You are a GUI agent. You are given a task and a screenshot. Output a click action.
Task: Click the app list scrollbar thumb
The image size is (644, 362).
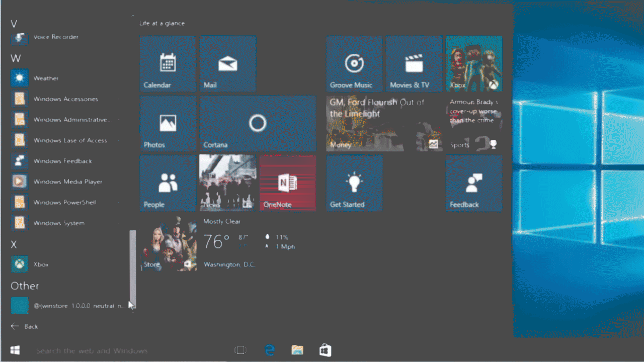(133, 270)
